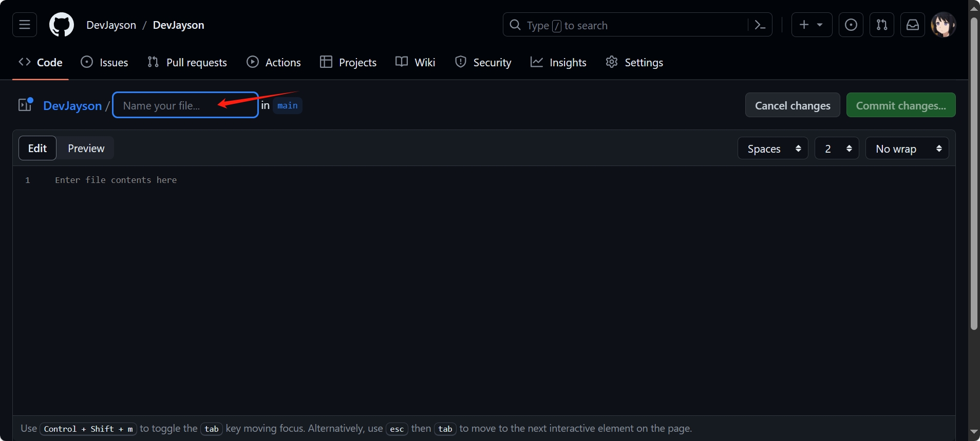Expand the file tree side panel icon
This screenshot has height=441, width=980.
pos(26,104)
